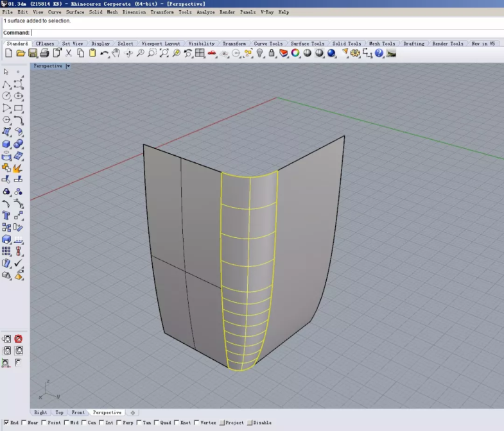Add a new viewport tab
The height and width of the screenshot is (431, 504).
(132, 412)
